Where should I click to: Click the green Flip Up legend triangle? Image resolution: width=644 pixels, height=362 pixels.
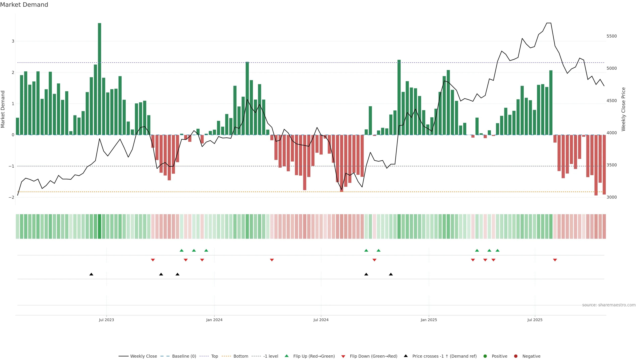coord(287,356)
